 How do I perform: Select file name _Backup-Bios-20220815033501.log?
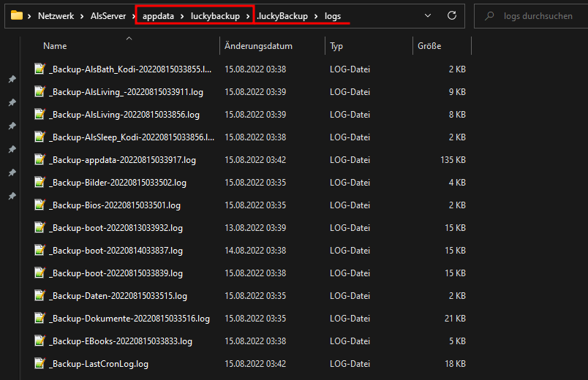pos(115,205)
